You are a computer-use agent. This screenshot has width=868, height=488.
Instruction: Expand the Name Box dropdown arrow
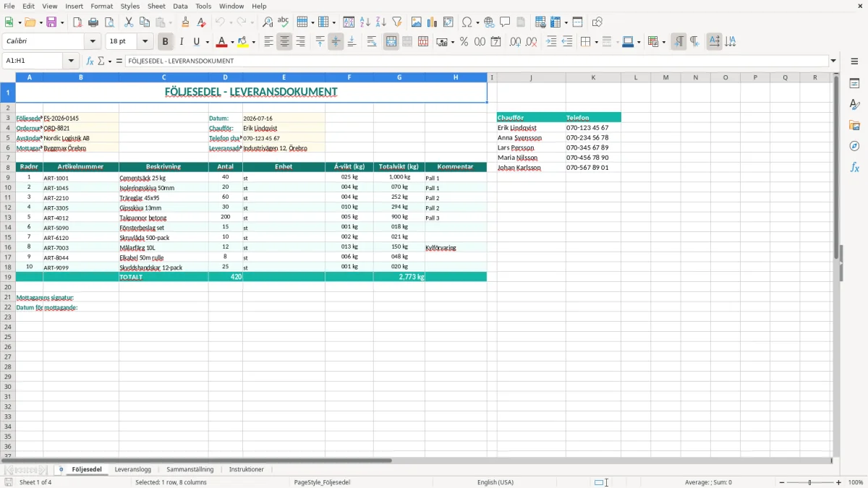pos(71,61)
